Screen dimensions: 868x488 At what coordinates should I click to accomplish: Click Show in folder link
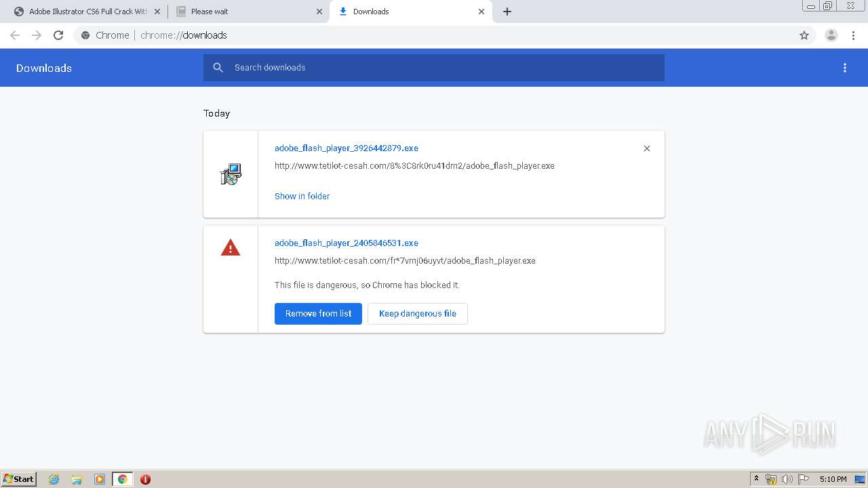tap(302, 196)
